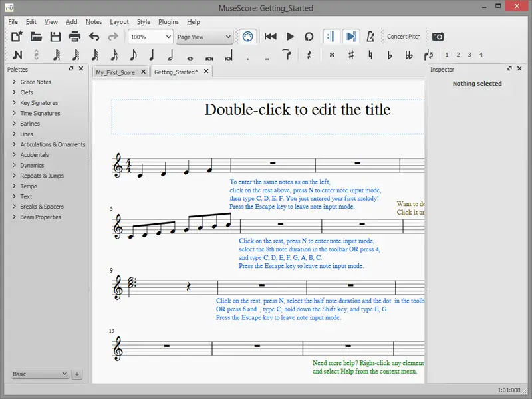
Task: Close the My_First_Score tab
Action: pos(143,72)
